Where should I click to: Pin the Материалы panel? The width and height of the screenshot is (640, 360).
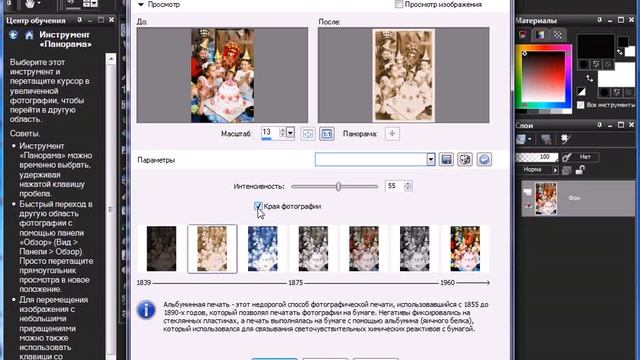click(599, 20)
